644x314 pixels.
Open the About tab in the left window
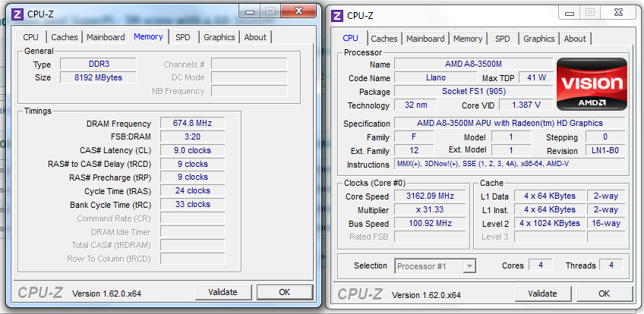click(x=255, y=37)
